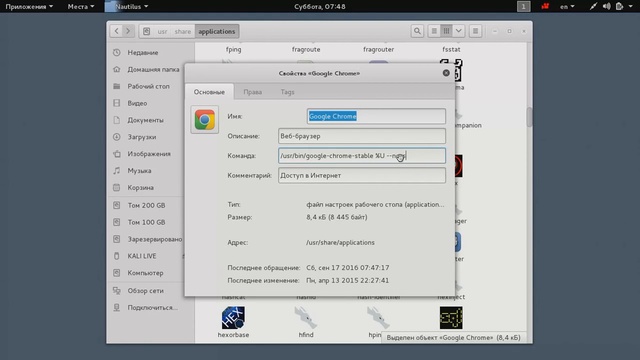Open Обзор сети in the sidebar

[x=145, y=291]
